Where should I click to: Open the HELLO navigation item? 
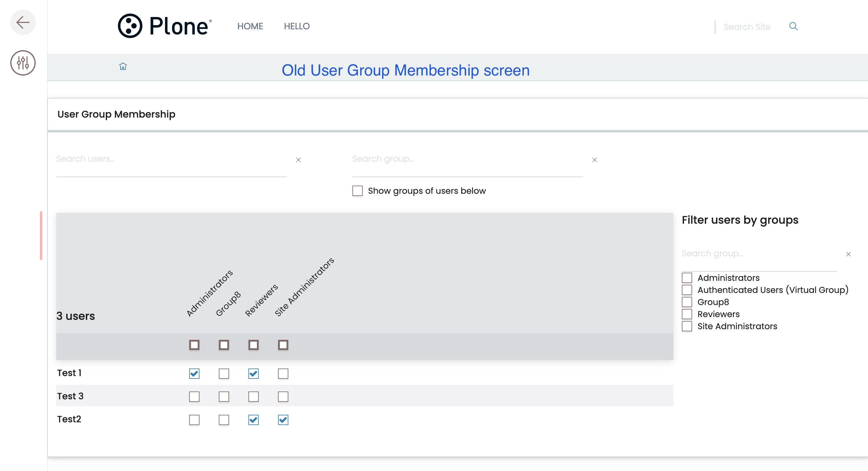[x=297, y=26]
